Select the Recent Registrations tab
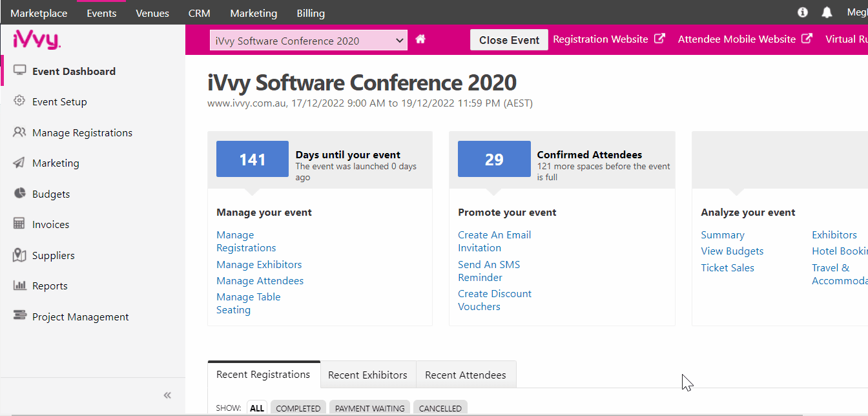 click(x=263, y=375)
